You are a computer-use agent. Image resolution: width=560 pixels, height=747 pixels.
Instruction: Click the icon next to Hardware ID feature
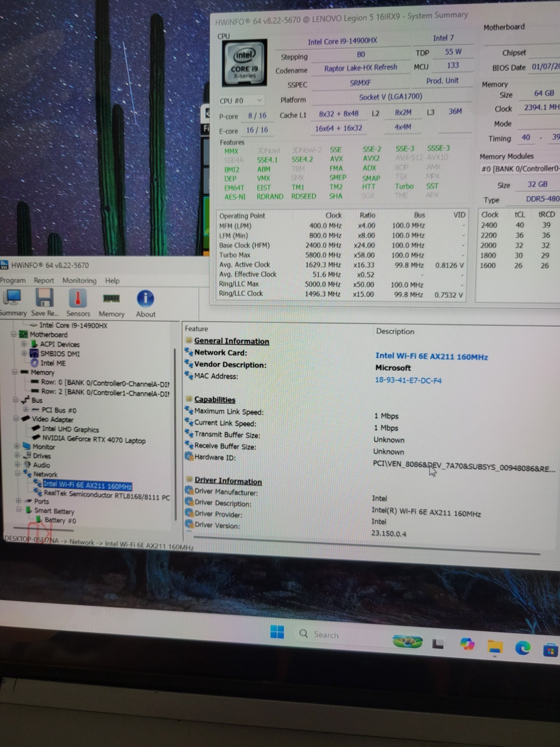(x=189, y=457)
